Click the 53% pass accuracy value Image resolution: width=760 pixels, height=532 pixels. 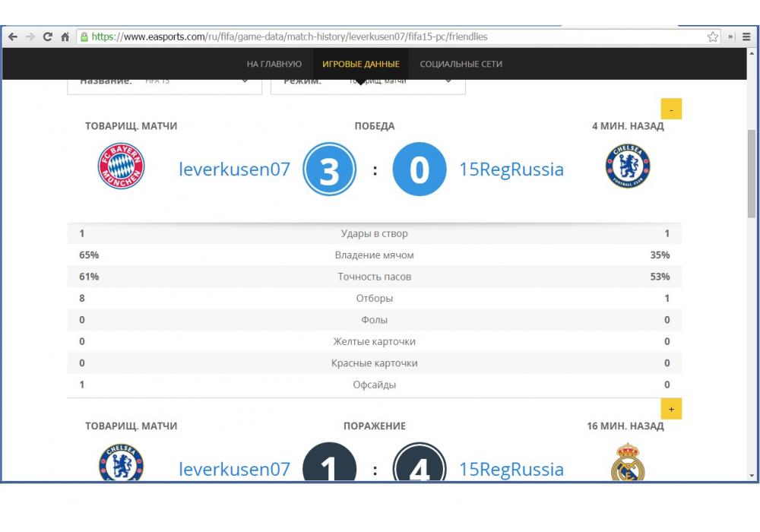pyautogui.click(x=660, y=277)
